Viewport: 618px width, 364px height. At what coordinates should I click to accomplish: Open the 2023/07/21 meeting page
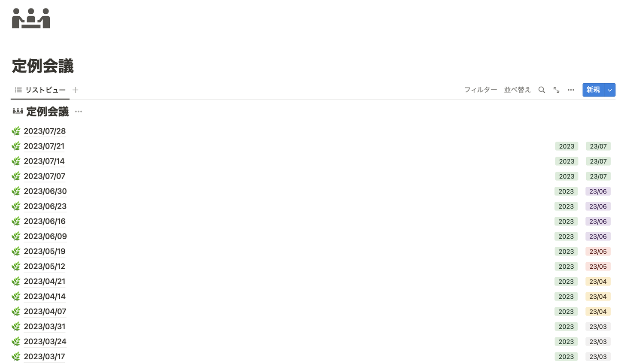(x=44, y=146)
